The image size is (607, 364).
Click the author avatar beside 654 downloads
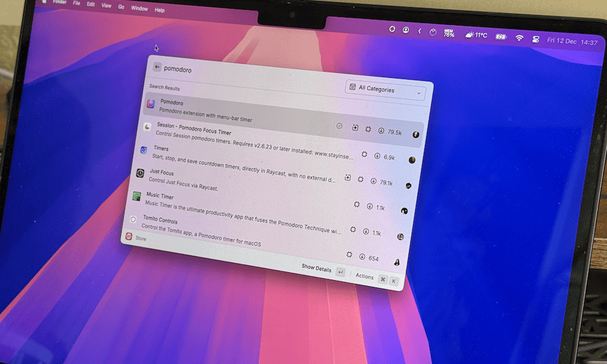click(397, 262)
